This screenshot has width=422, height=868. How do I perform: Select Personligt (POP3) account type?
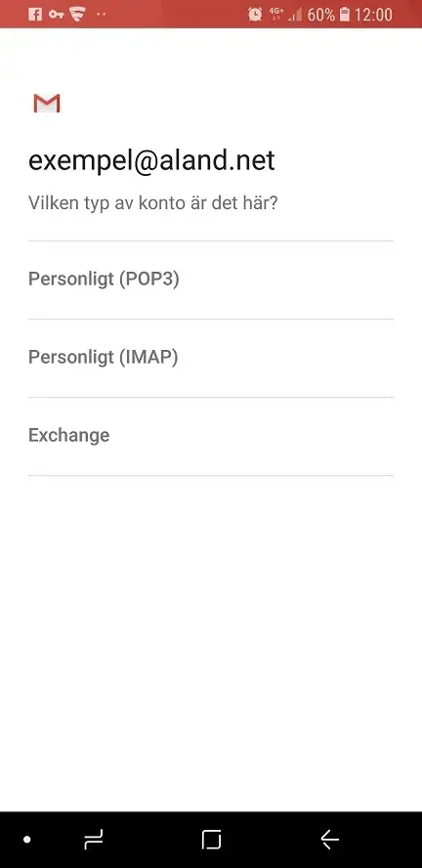pos(211,280)
